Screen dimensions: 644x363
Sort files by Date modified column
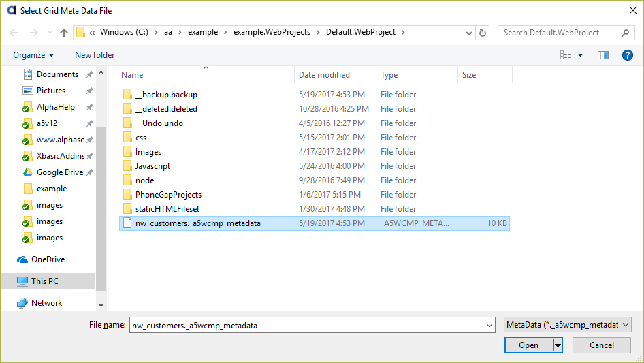point(324,75)
